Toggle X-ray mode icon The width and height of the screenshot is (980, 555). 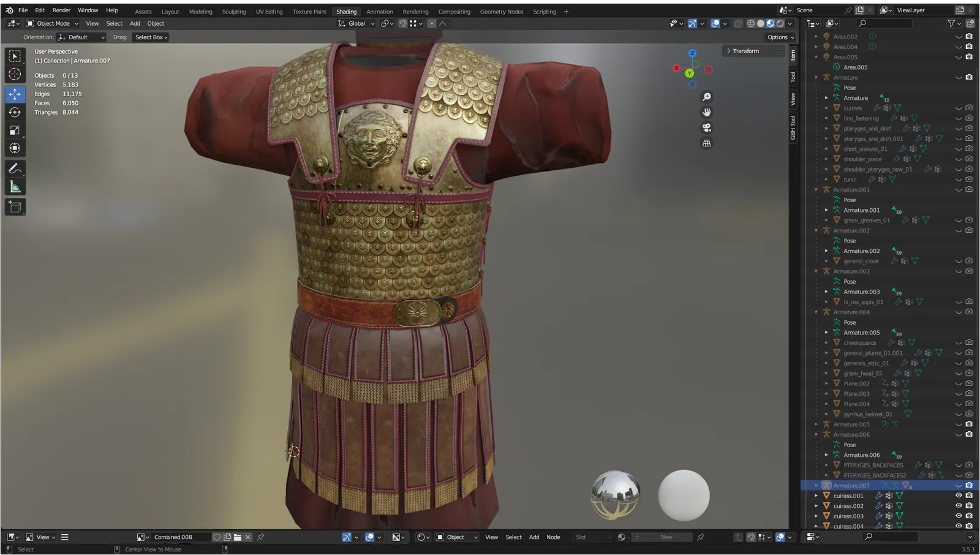[x=738, y=23]
